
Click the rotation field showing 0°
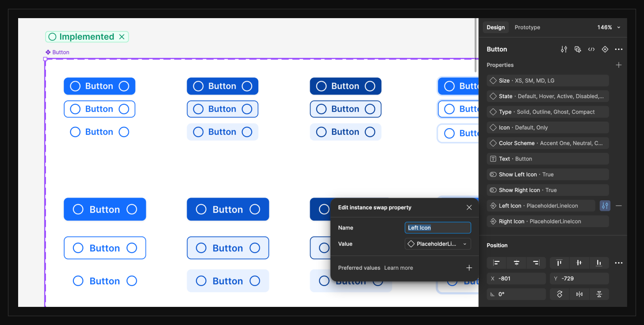[516, 294]
